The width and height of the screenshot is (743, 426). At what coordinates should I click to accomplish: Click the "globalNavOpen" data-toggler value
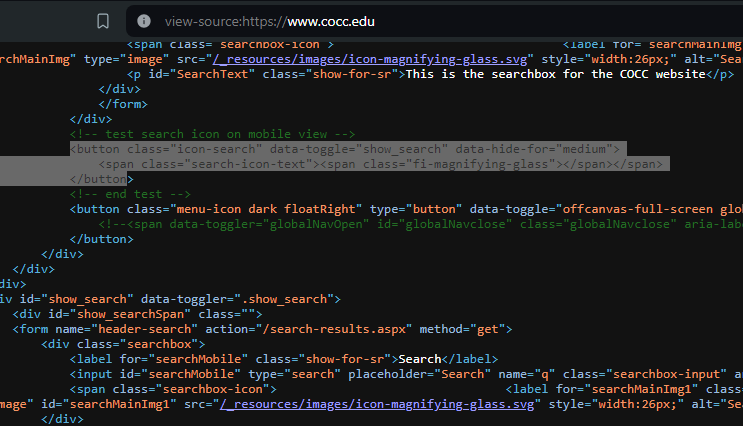tap(272, 224)
